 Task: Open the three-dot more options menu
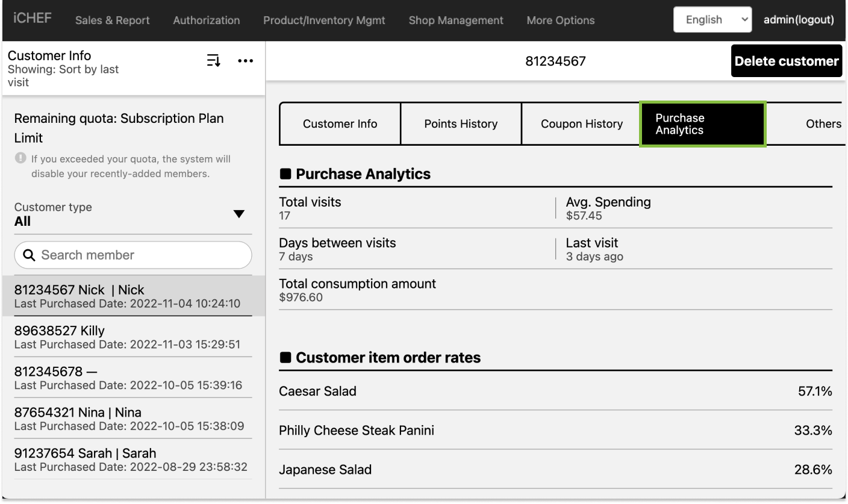245,61
